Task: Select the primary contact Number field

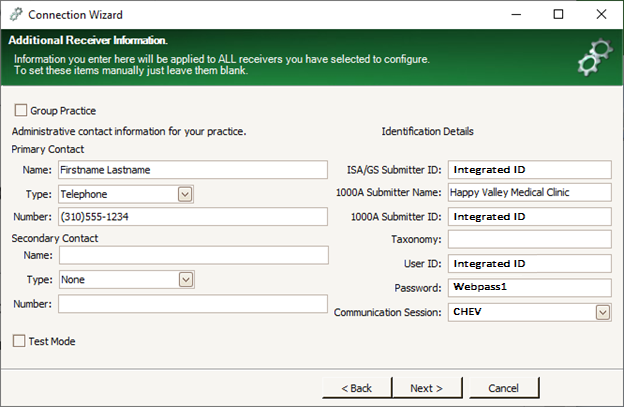Action: coord(193,217)
